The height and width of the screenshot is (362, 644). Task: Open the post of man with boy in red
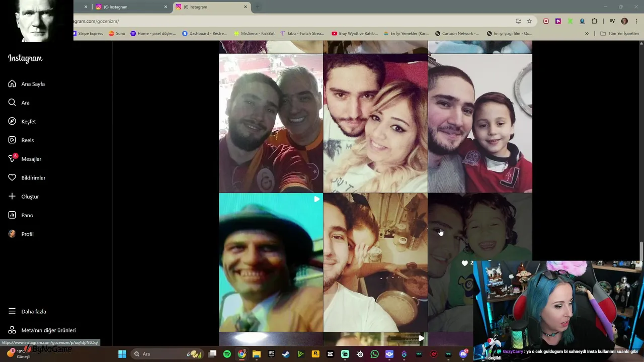(480, 123)
